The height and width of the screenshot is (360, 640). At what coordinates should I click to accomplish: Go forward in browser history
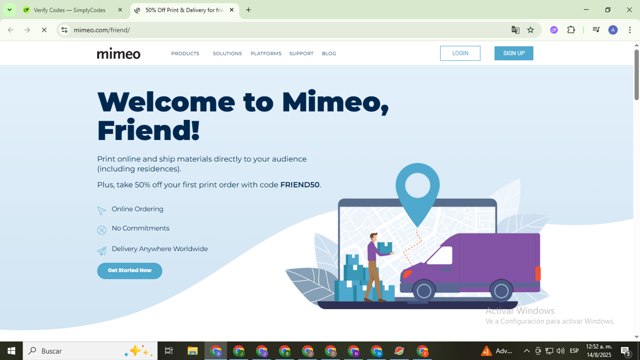tap(27, 30)
